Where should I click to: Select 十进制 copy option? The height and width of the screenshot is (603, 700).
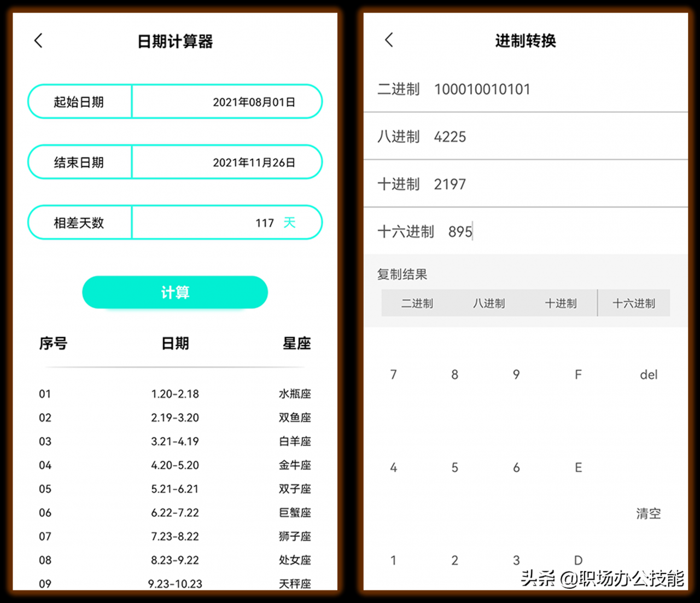coord(561,303)
